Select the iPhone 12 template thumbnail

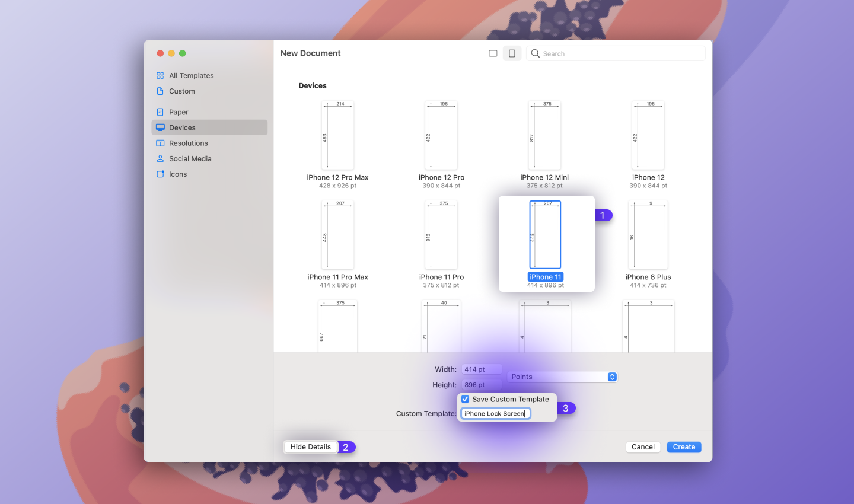(x=648, y=135)
